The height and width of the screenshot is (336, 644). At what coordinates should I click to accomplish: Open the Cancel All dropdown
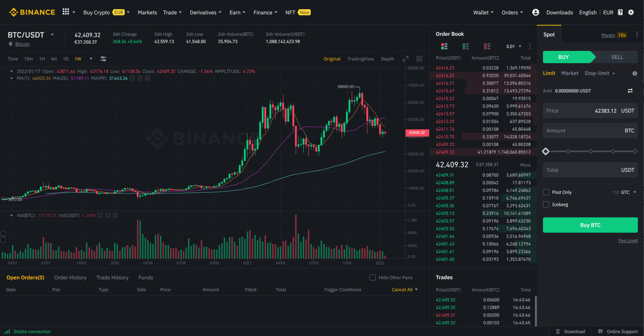coord(405,289)
